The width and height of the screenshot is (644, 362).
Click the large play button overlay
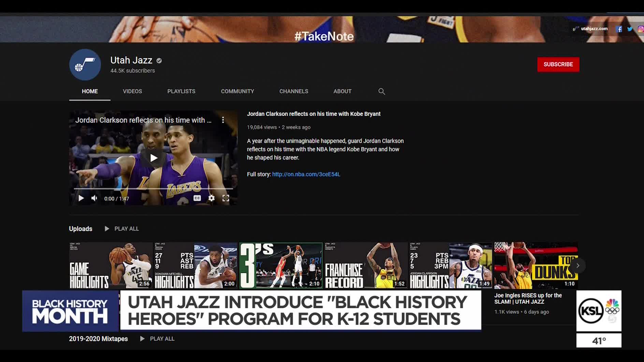(153, 158)
